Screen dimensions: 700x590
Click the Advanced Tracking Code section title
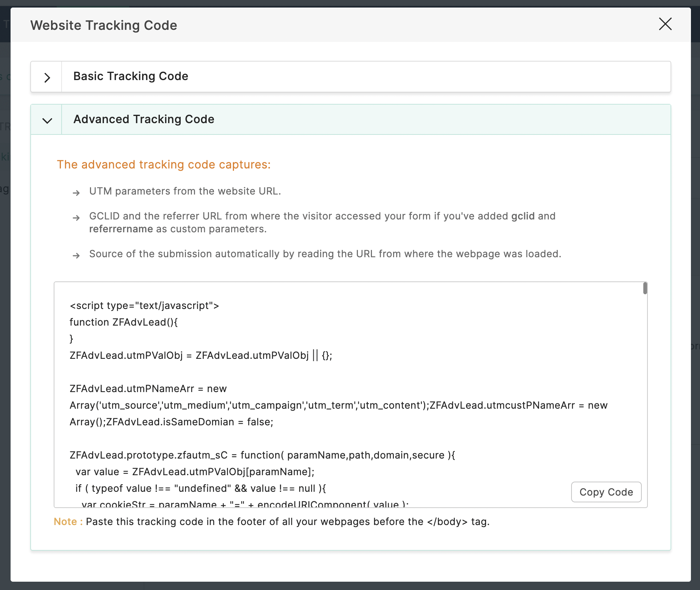pos(144,119)
